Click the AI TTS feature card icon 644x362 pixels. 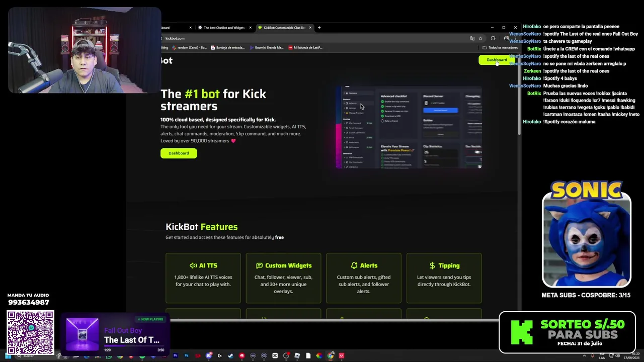tap(193, 265)
